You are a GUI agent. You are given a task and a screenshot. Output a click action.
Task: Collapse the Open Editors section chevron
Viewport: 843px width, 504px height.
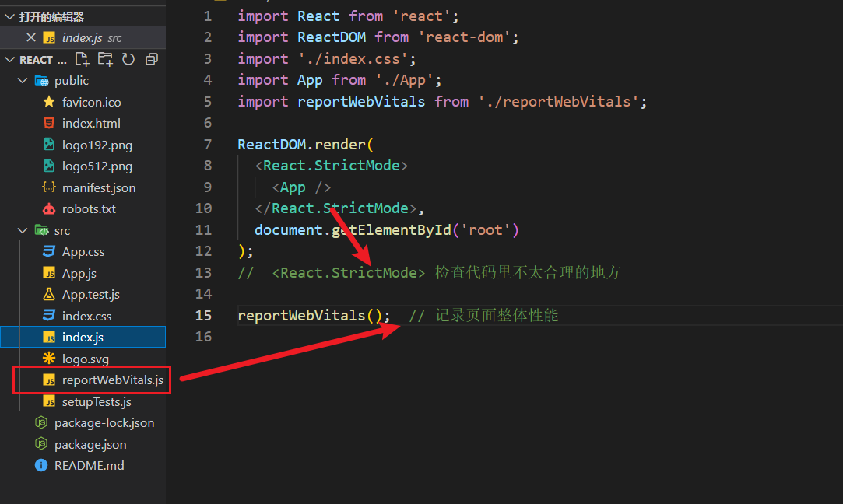click(9, 16)
